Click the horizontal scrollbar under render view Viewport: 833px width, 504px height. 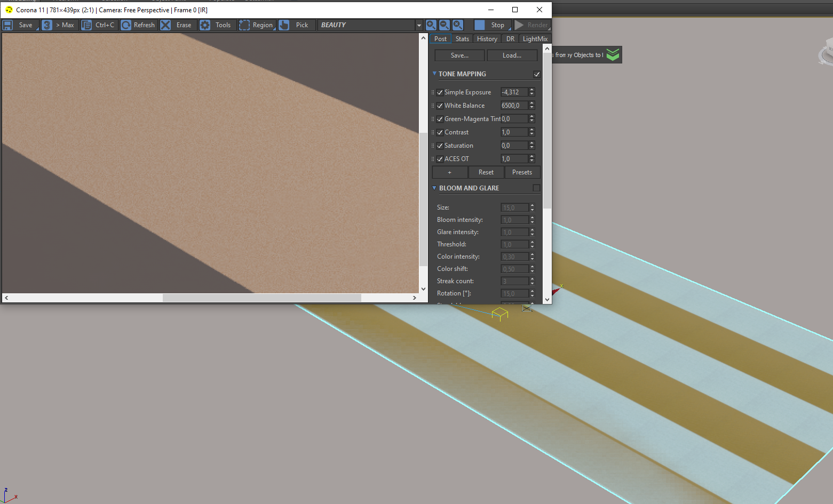point(210,298)
